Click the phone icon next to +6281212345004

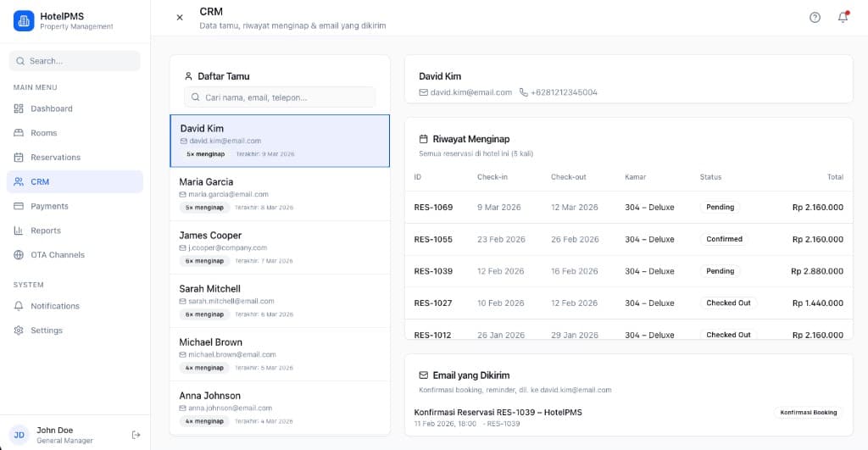pyautogui.click(x=523, y=92)
